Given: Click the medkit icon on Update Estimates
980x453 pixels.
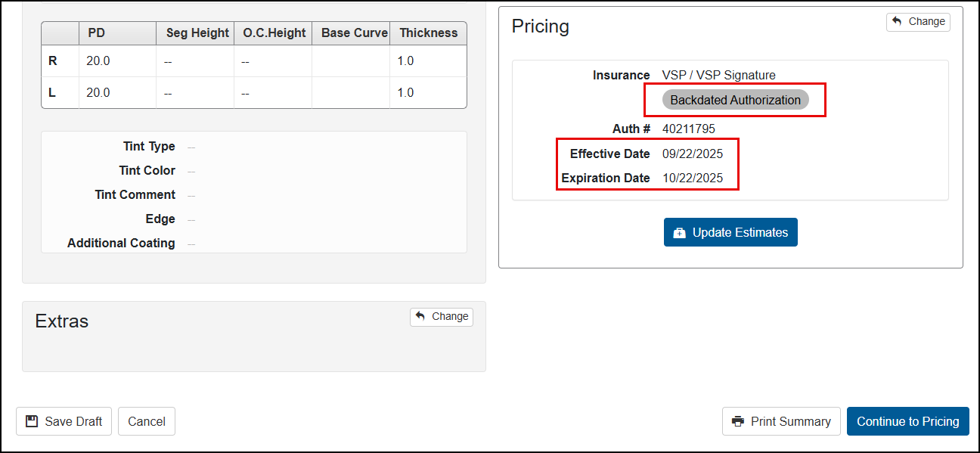Looking at the screenshot, I should tap(679, 233).
